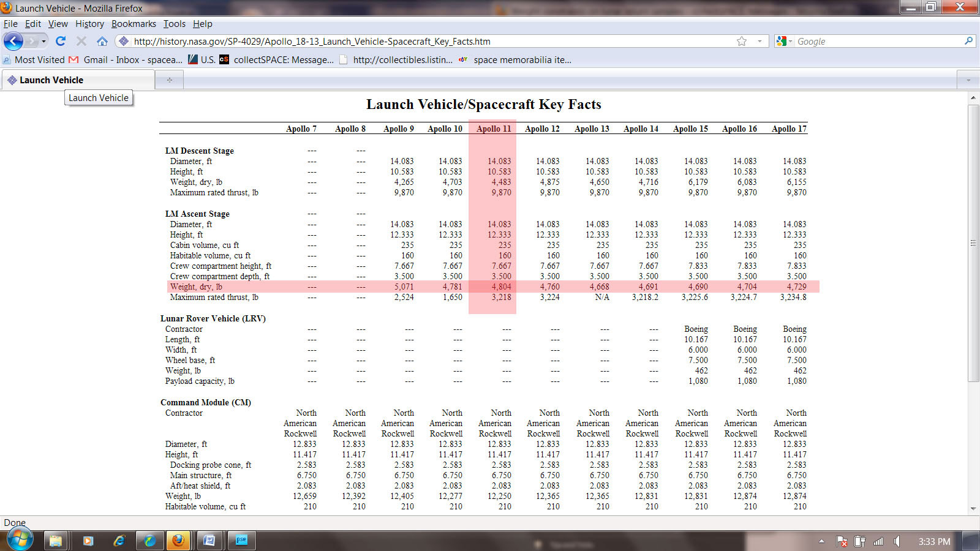Click the page title Launch Vehicle/Spacecraft Key Facts
Image resolution: width=980 pixels, height=551 pixels.
click(x=484, y=104)
